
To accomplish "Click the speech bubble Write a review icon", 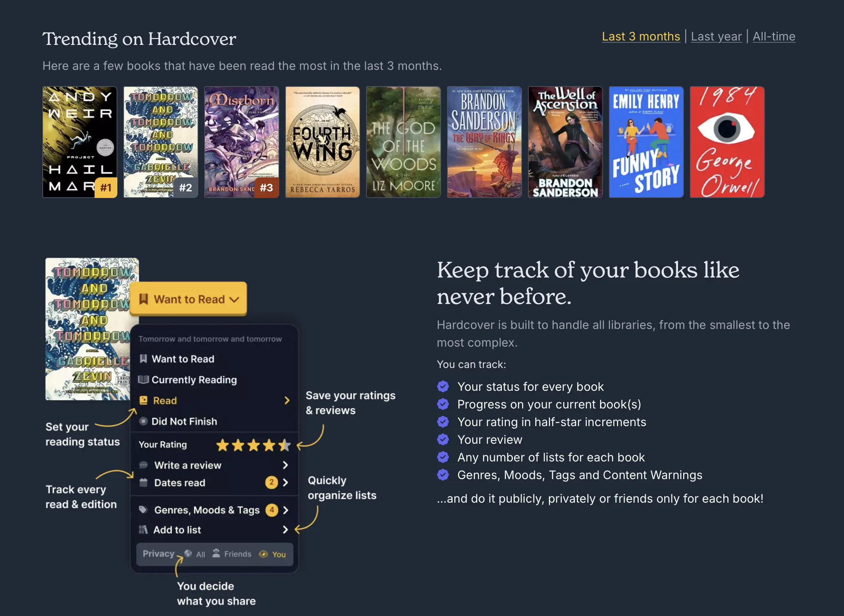I will point(143,465).
